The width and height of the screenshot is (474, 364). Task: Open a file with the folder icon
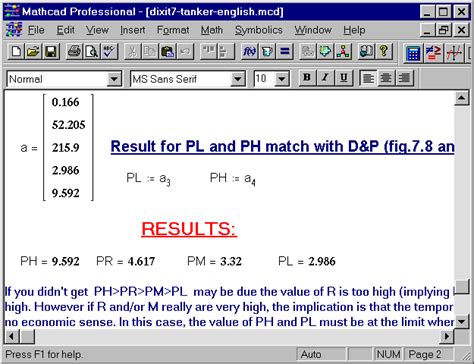(33, 52)
